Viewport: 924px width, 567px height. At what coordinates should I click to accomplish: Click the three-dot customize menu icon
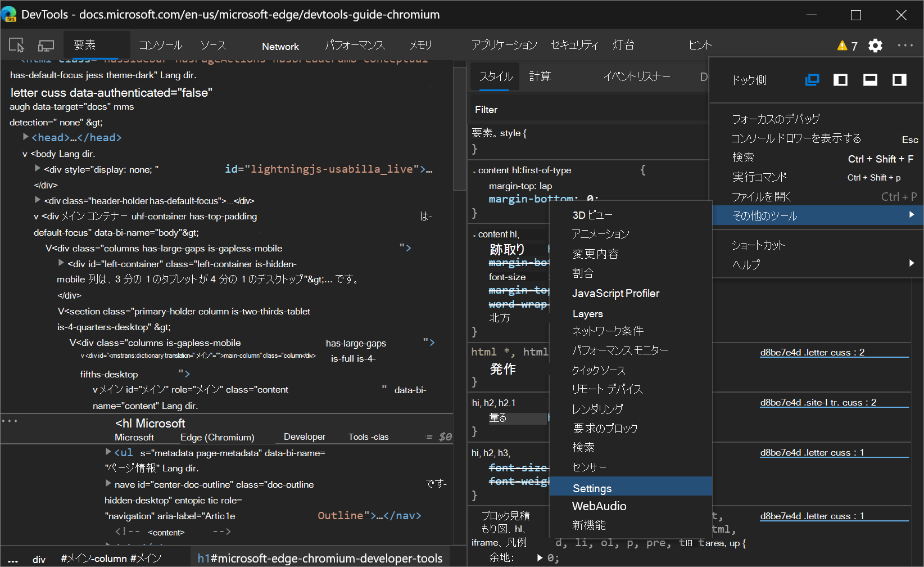pyautogui.click(x=905, y=46)
